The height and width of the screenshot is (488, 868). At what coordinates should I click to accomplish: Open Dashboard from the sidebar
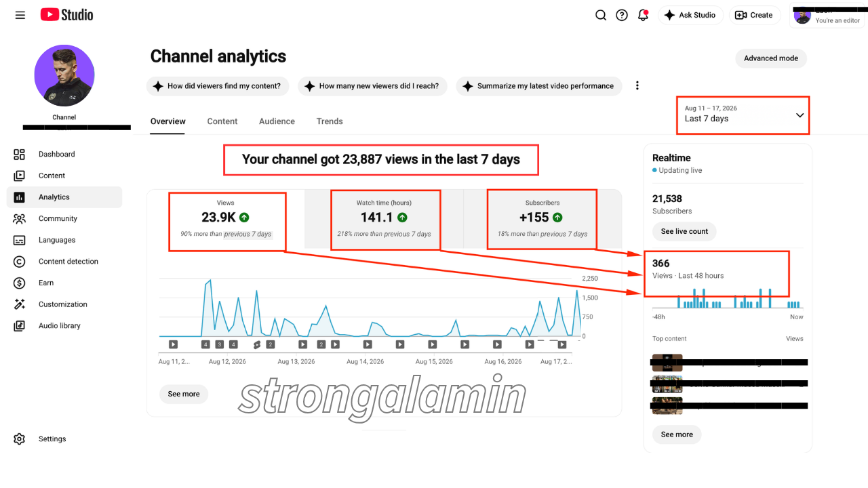[x=64, y=155]
